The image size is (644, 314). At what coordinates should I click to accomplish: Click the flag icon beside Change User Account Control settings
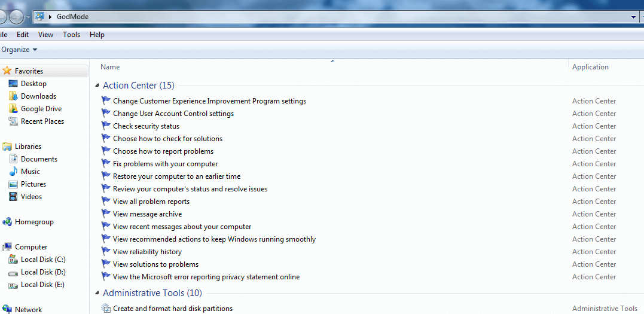(x=106, y=114)
